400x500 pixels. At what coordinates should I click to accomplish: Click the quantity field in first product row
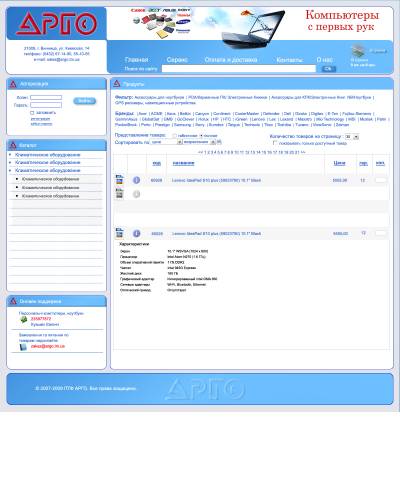(x=380, y=180)
